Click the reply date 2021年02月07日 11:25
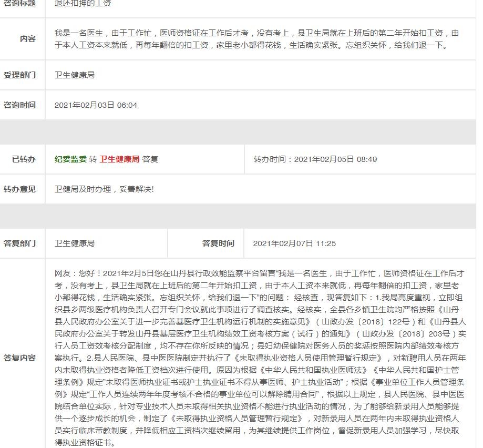 294,243
